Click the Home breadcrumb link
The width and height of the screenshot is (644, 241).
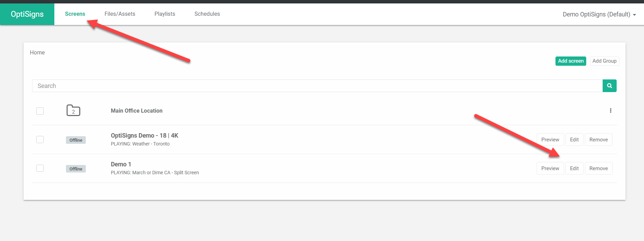pyautogui.click(x=37, y=53)
